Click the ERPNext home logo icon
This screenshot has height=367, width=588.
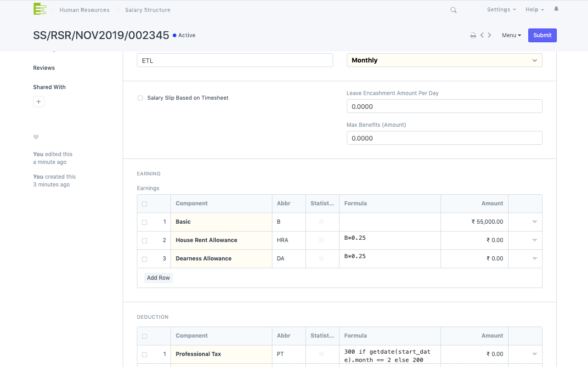pos(40,9)
